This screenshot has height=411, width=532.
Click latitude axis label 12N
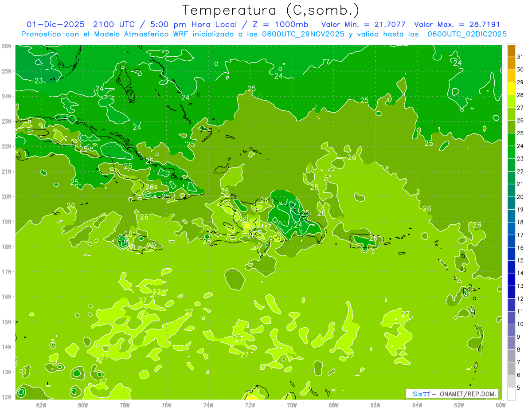tap(7, 397)
